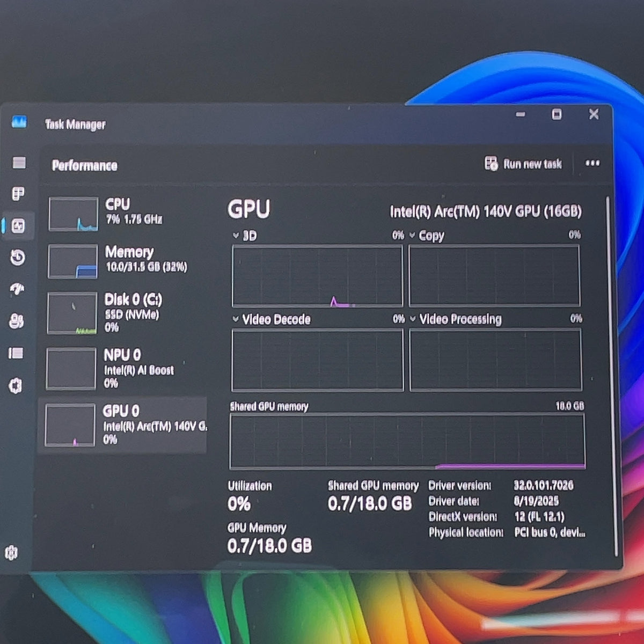Click the Shared GPU memory graph
The width and height of the screenshot is (644, 644).
[407, 441]
